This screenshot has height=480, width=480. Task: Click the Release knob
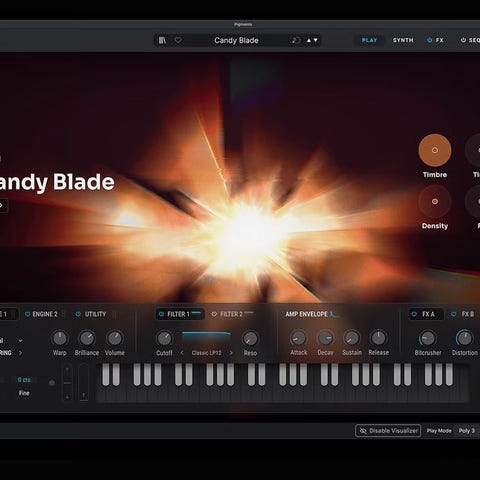[378, 338]
